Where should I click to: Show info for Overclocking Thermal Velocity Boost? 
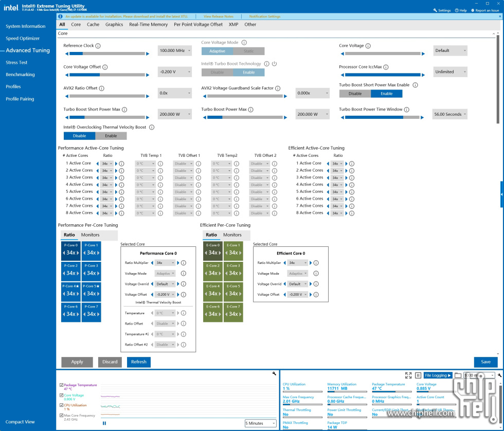point(152,127)
